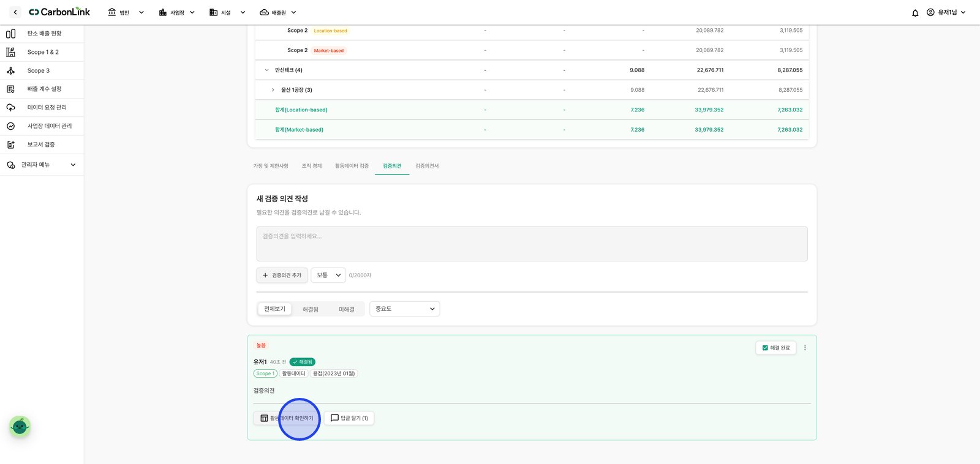The height and width of the screenshot is (464, 980).
Task: Open the green mascot chat assistant
Action: (20, 427)
